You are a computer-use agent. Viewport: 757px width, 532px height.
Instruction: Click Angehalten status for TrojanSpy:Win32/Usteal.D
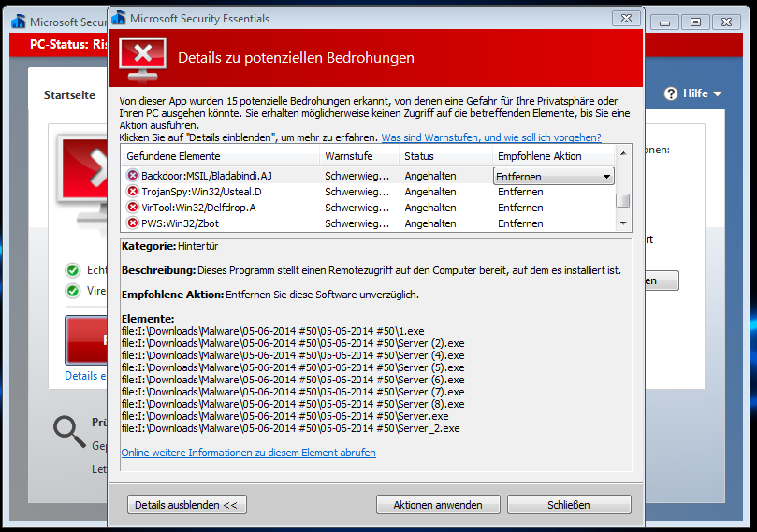430,192
